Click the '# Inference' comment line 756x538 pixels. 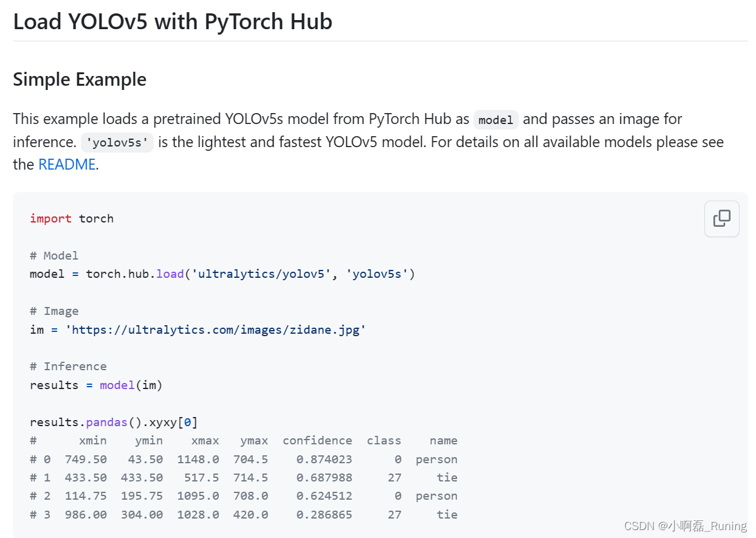[x=68, y=366]
